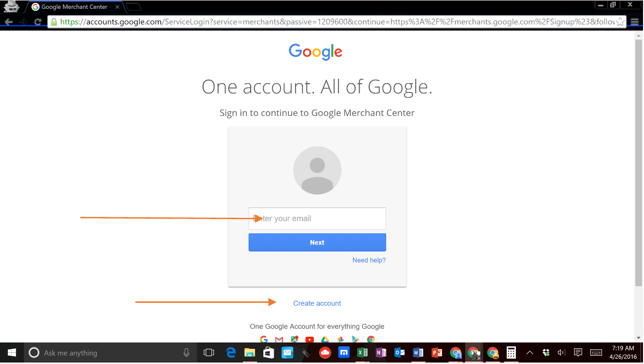Open the Windows Start menu

click(x=12, y=353)
